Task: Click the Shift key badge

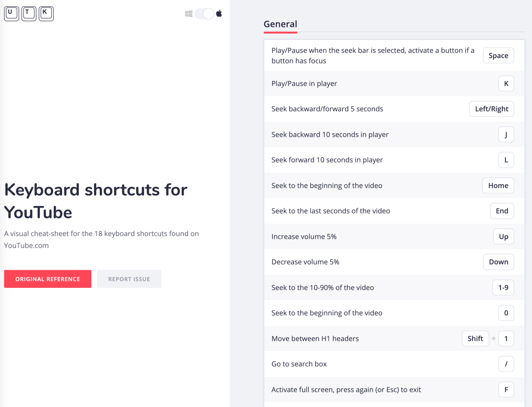Action: (x=475, y=339)
